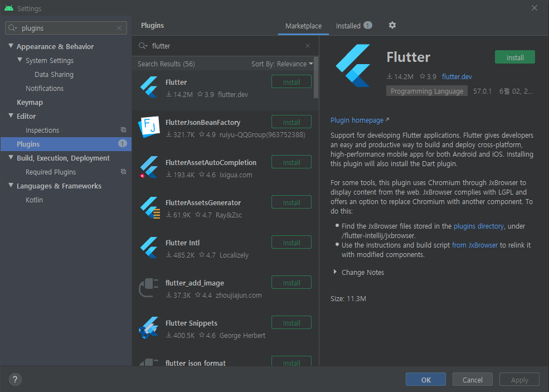Viewport: 549px width, 392px height.
Task: Collapse the System Settings node
Action: tap(20, 60)
